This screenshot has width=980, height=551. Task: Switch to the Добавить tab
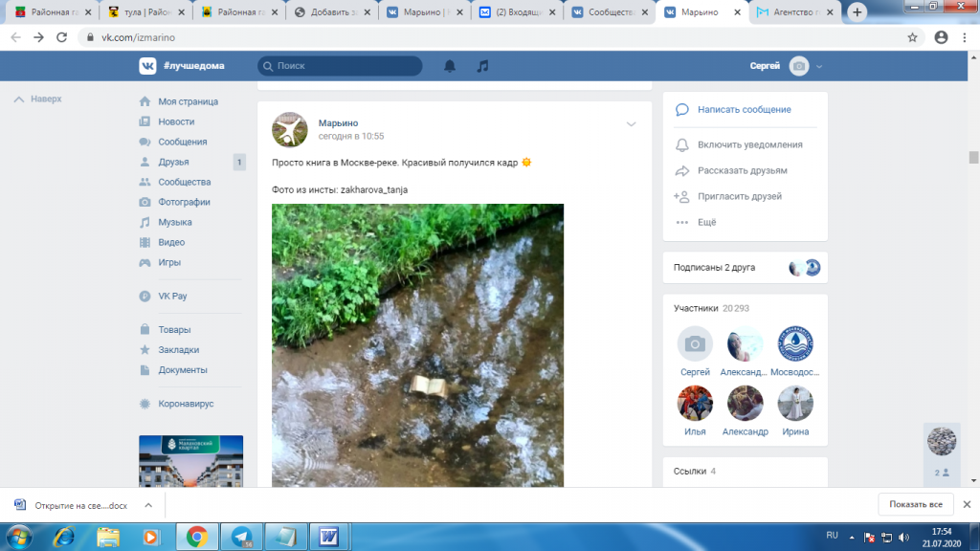point(332,11)
